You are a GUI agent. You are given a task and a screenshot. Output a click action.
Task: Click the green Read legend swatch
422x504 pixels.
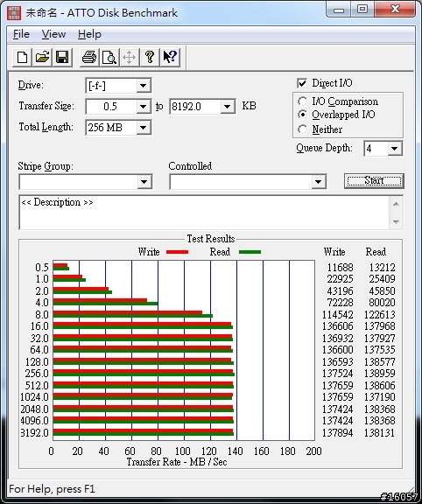click(x=250, y=252)
